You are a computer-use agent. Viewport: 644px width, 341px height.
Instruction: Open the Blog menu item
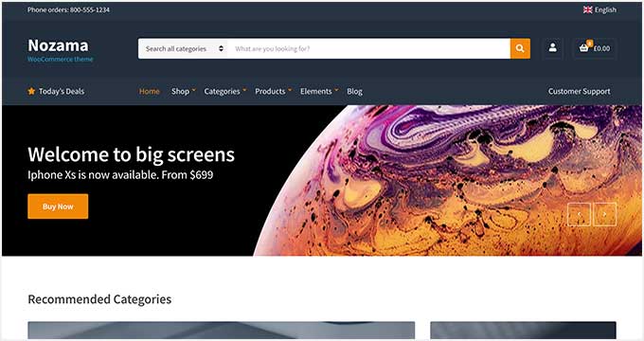pyautogui.click(x=354, y=91)
